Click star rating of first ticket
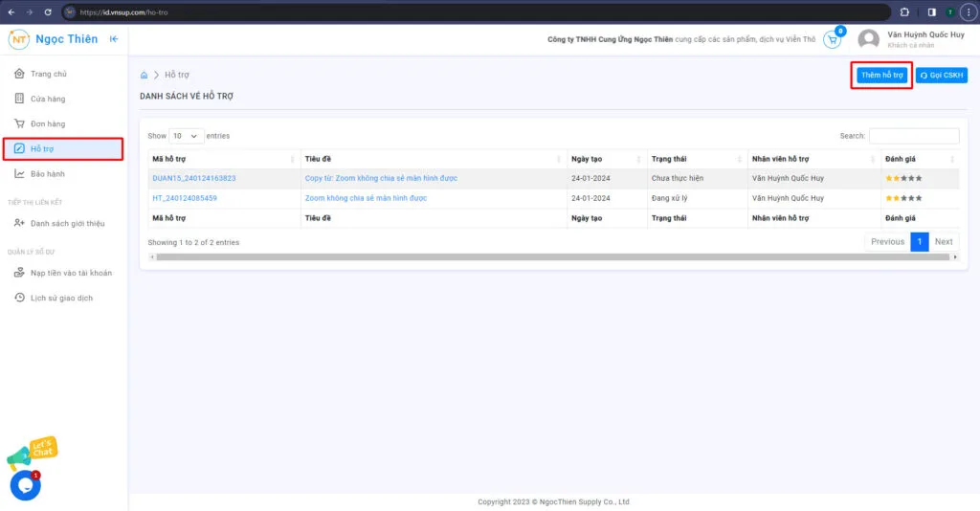The image size is (980, 511). tap(903, 178)
